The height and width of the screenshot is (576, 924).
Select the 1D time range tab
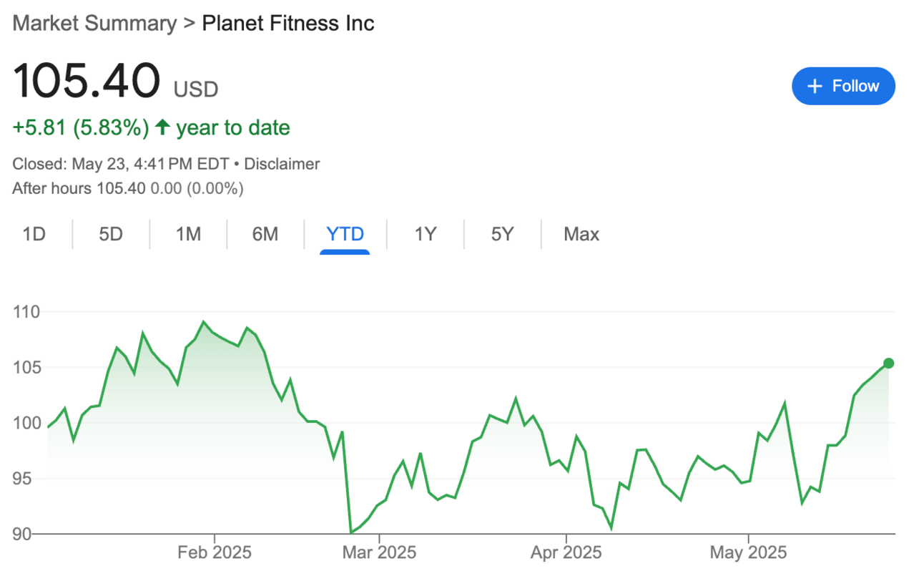(x=34, y=234)
